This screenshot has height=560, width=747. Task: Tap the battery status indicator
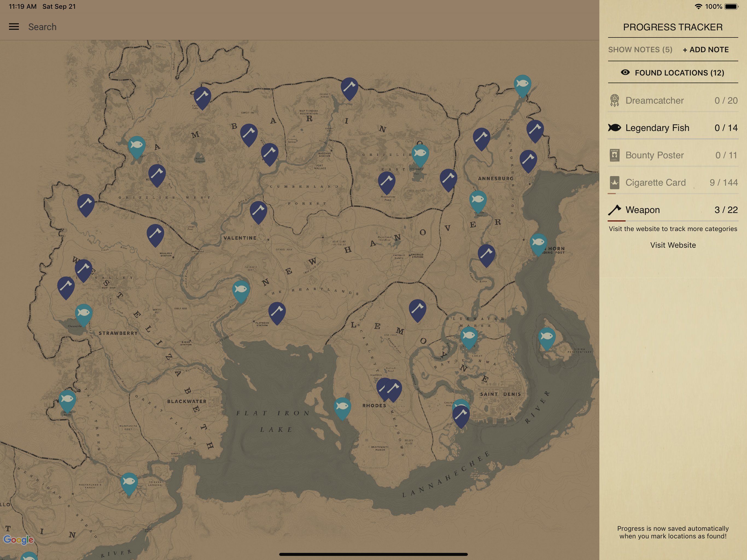click(x=731, y=6)
